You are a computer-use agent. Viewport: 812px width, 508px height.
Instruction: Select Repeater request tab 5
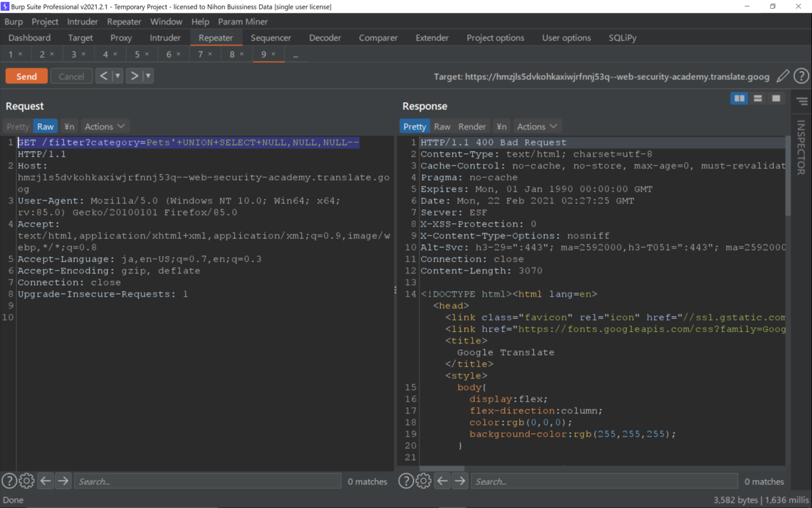(137, 54)
